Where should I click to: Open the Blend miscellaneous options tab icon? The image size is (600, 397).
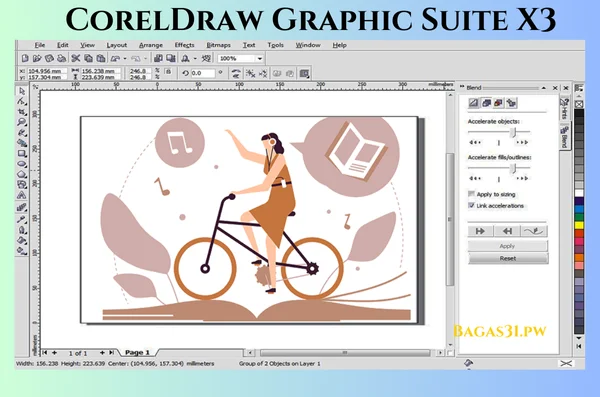(511, 103)
